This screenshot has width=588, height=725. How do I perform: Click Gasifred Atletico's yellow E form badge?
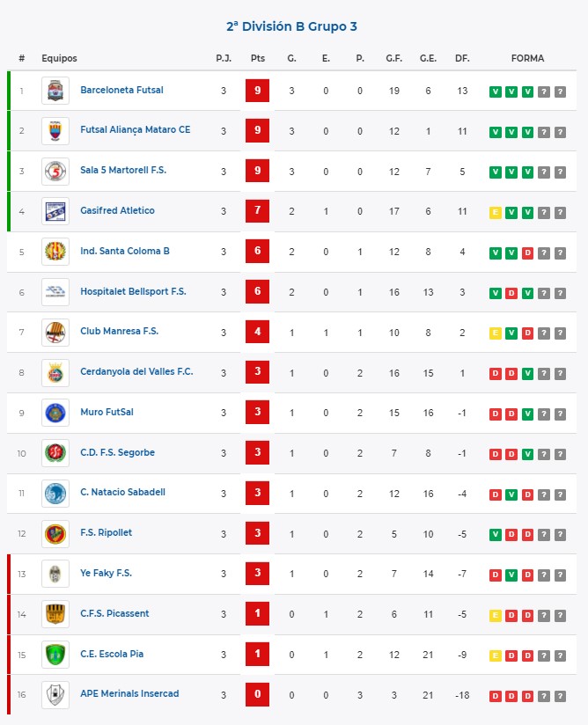(x=495, y=213)
